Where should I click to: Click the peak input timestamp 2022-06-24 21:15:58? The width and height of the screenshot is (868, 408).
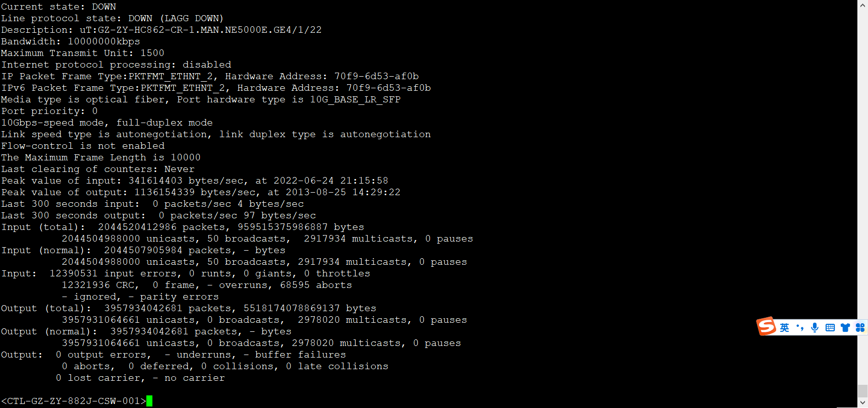click(x=331, y=181)
